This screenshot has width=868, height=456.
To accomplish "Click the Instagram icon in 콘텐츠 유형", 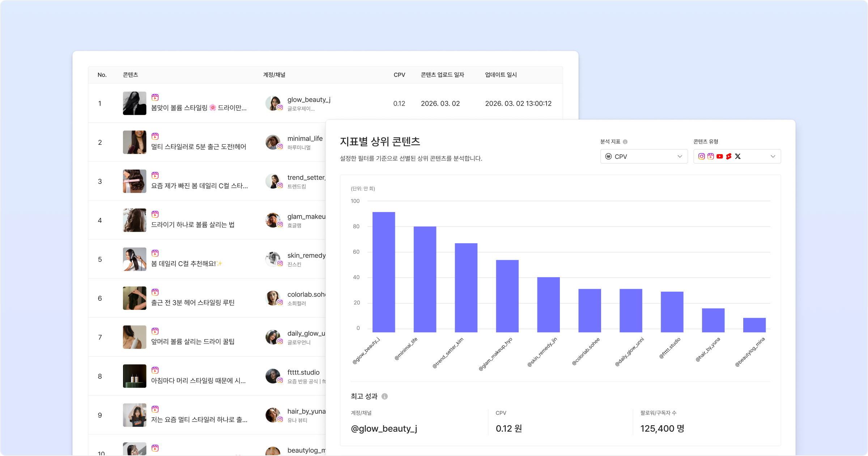I will [x=701, y=156].
